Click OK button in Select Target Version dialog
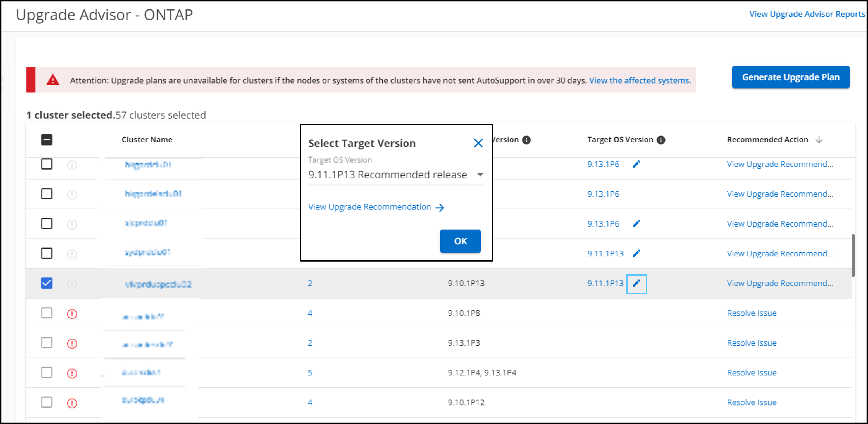The width and height of the screenshot is (868, 424). tap(460, 240)
